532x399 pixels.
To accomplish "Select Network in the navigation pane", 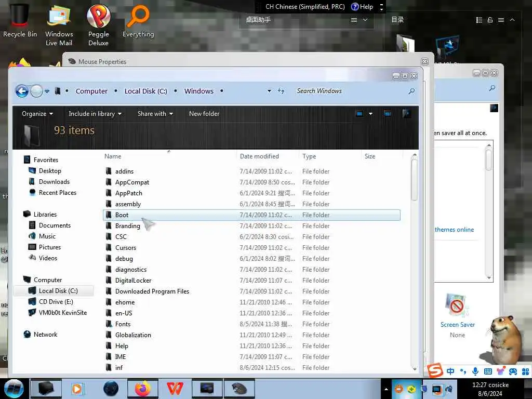I will pyautogui.click(x=46, y=334).
